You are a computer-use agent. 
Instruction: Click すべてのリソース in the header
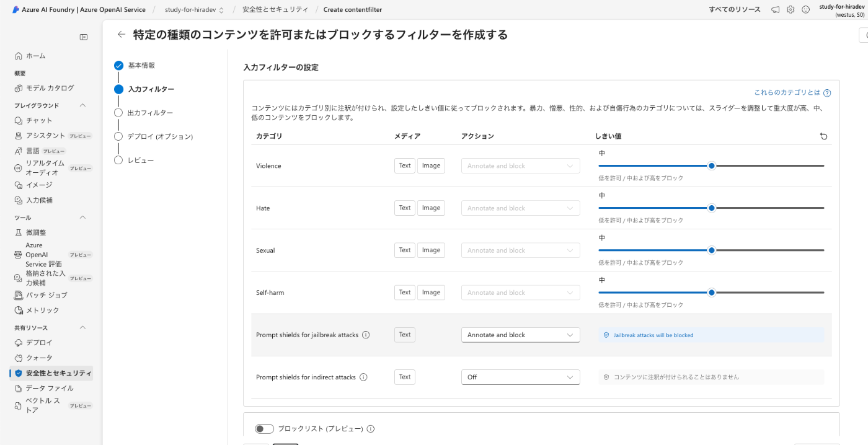pos(735,9)
